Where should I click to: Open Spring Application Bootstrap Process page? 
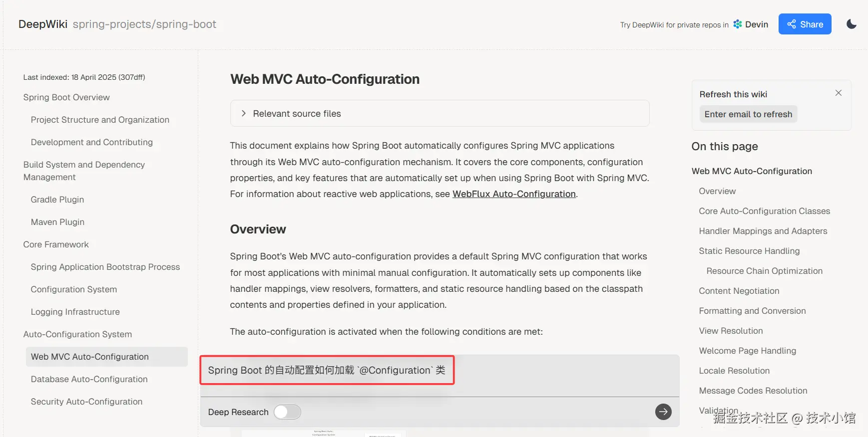coord(105,267)
